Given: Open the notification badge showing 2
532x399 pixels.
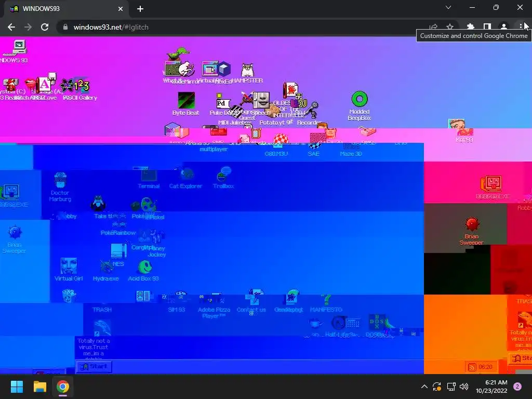Looking at the screenshot, I should [517, 387].
